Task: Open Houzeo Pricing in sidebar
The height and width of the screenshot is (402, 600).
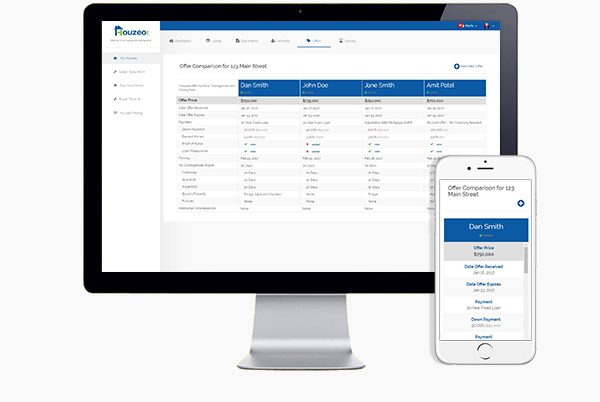Action: tap(129, 114)
